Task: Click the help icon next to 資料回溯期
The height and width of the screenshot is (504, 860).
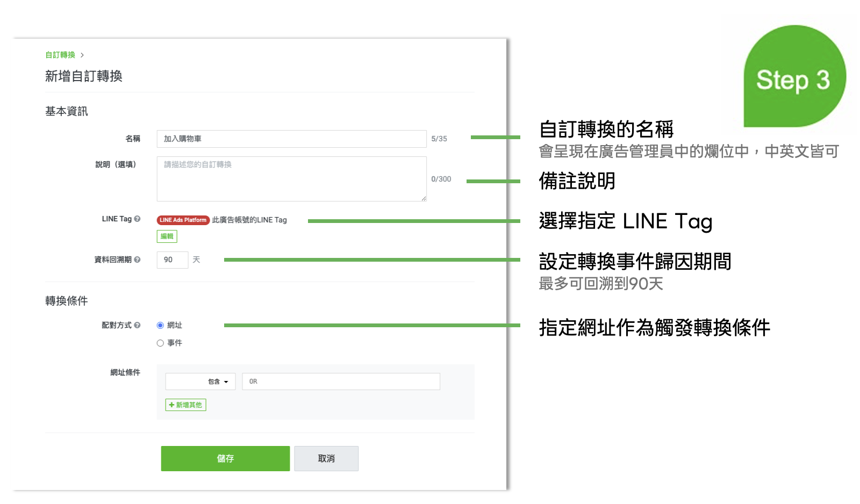Action: click(137, 260)
